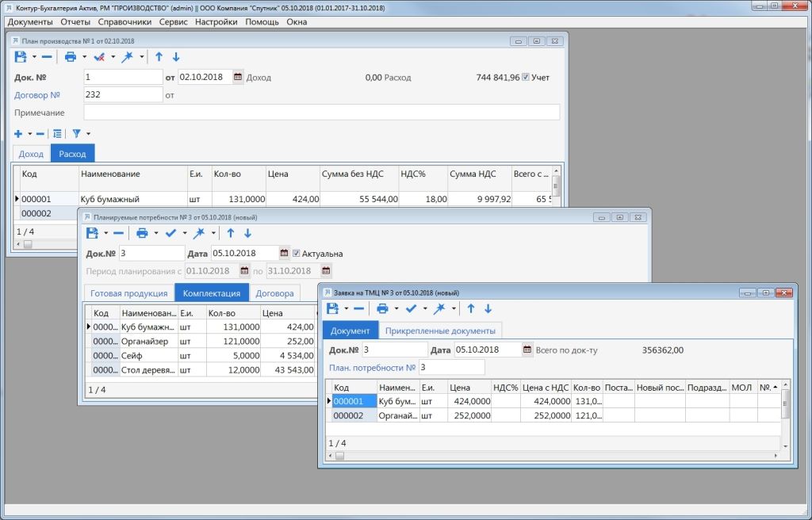Click print icon in План производства window
Image resolution: width=812 pixels, height=520 pixels.
pos(71,57)
